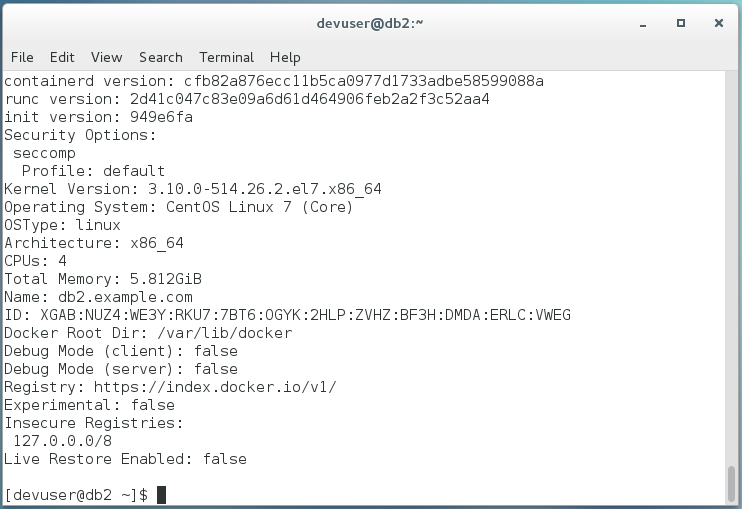Click the devuser@db2 title bar

pos(370,23)
